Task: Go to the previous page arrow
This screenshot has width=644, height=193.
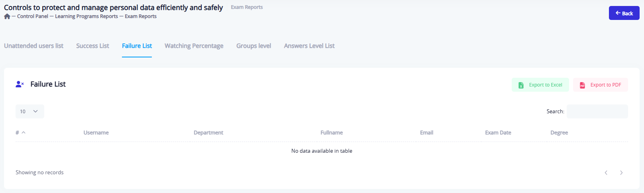Action: coord(606,173)
